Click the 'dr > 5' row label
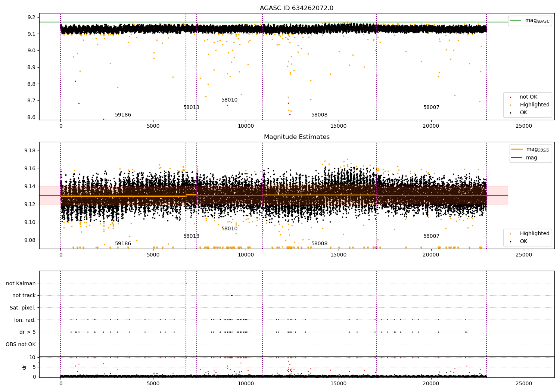 click(x=28, y=332)
